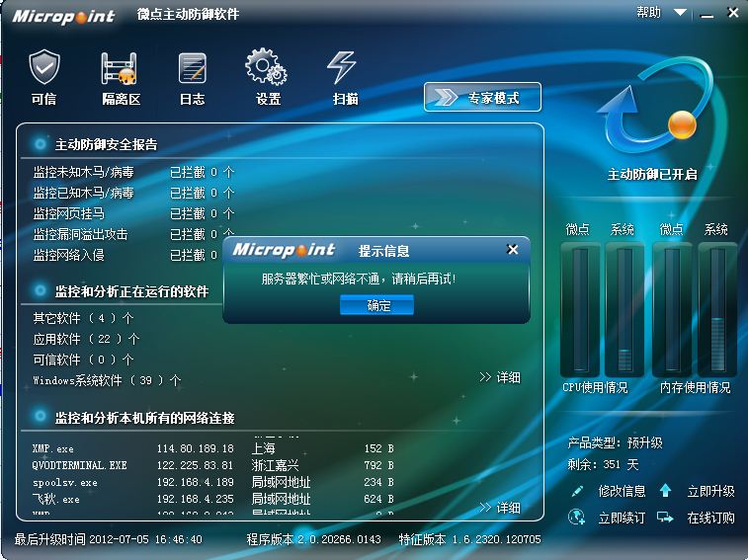The image size is (748, 560).
Task: Select the 监控未知木马/病毒 row
Action: [133, 172]
